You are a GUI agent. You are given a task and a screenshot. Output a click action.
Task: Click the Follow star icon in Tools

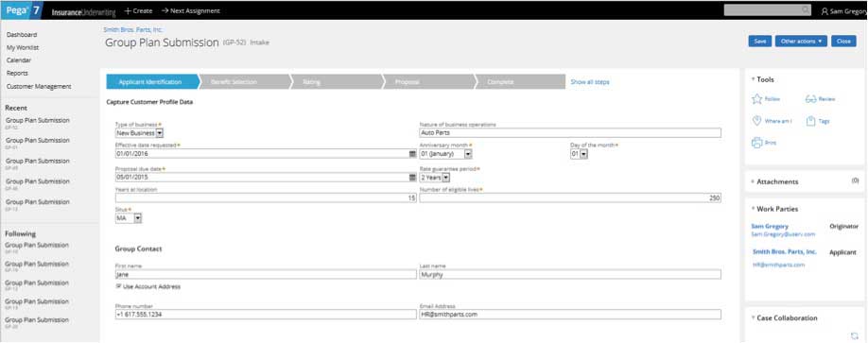click(x=756, y=99)
